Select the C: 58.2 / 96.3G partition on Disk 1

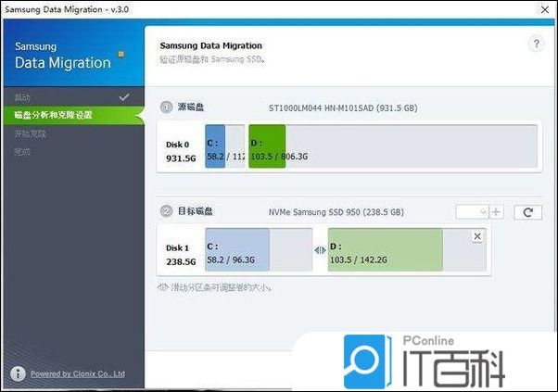click(259, 249)
